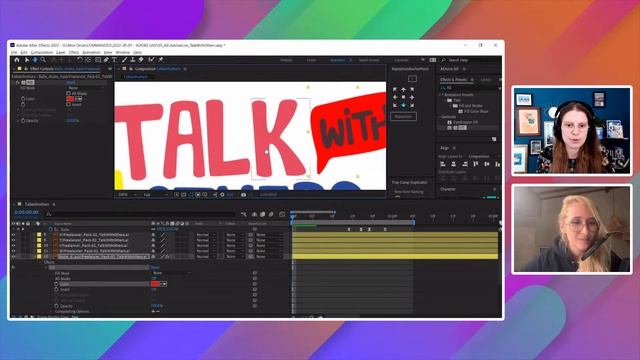The height and width of the screenshot is (360, 640).
Task: Toggle Opacity stopwatch in Effect Controls
Action: tap(23, 121)
